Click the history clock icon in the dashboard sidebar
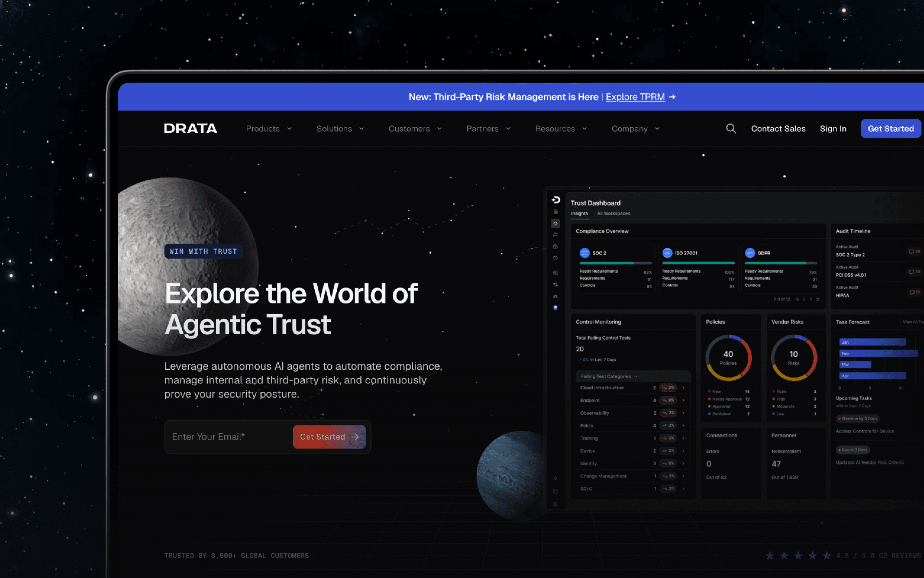 pos(556,258)
